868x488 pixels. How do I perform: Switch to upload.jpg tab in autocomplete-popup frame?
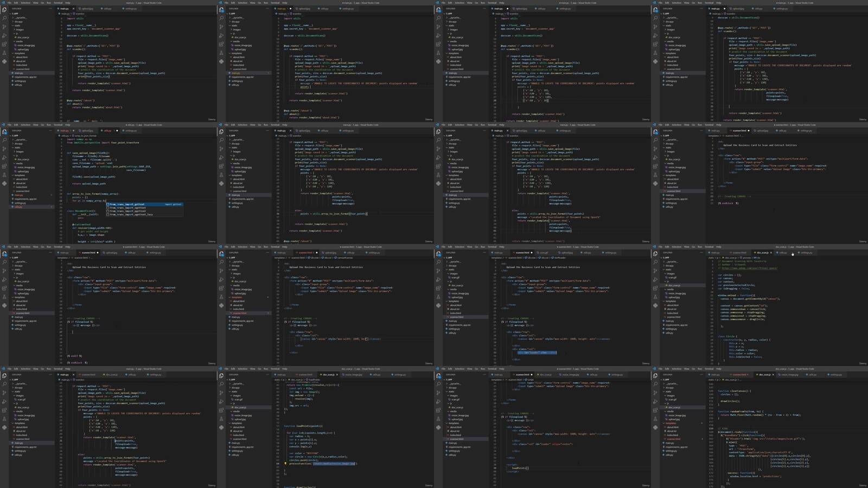tap(87, 131)
